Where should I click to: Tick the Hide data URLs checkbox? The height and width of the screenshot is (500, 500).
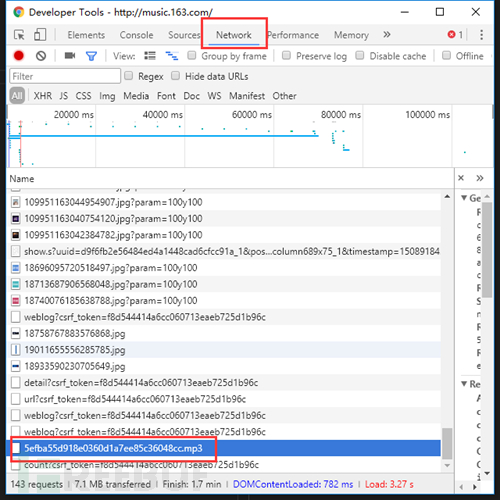pyautogui.click(x=175, y=76)
